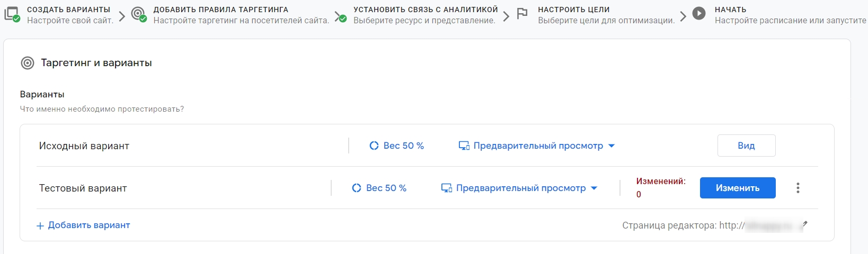868x254 pixels.
Task: Click weight icon of Исходный вариант
Action: point(374,146)
